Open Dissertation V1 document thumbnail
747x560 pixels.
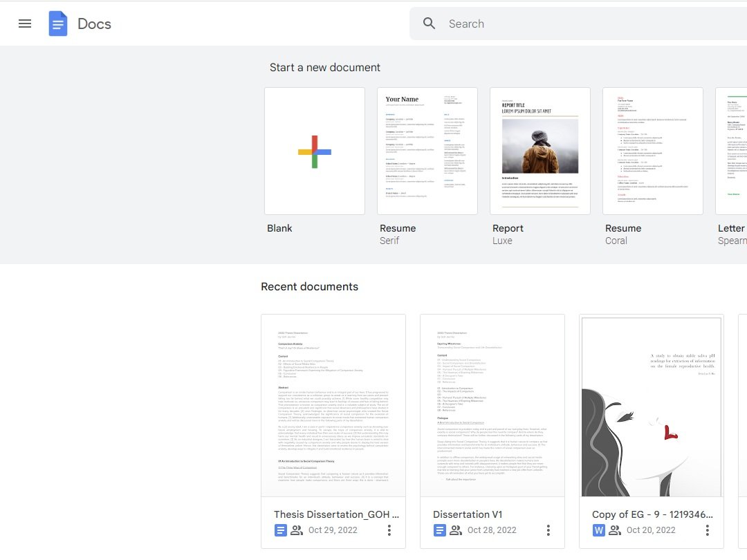[x=492, y=405]
